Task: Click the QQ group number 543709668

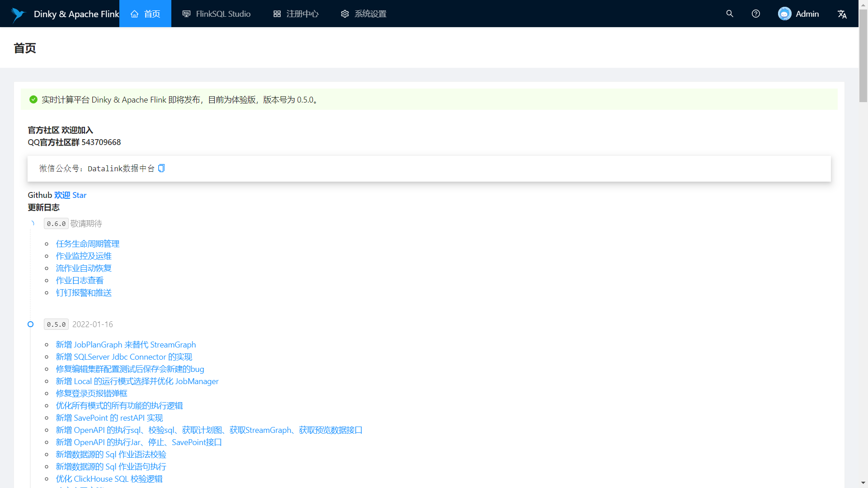Action: pos(101,142)
